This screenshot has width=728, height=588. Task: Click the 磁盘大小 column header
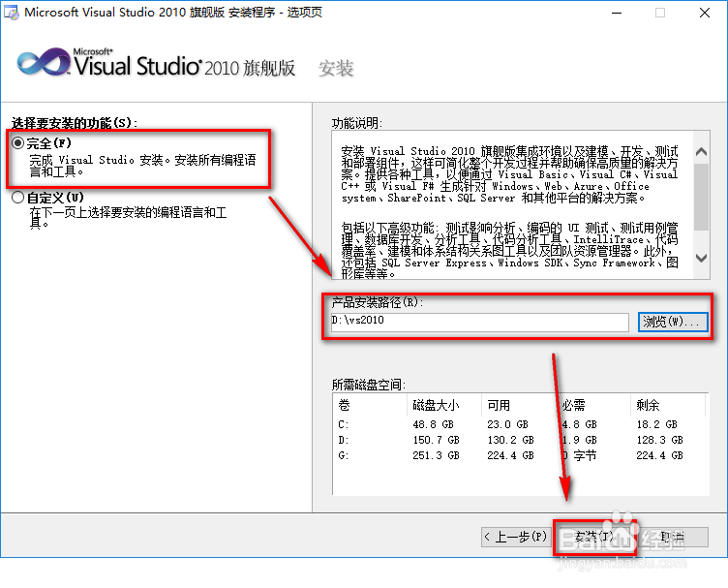coord(443,405)
